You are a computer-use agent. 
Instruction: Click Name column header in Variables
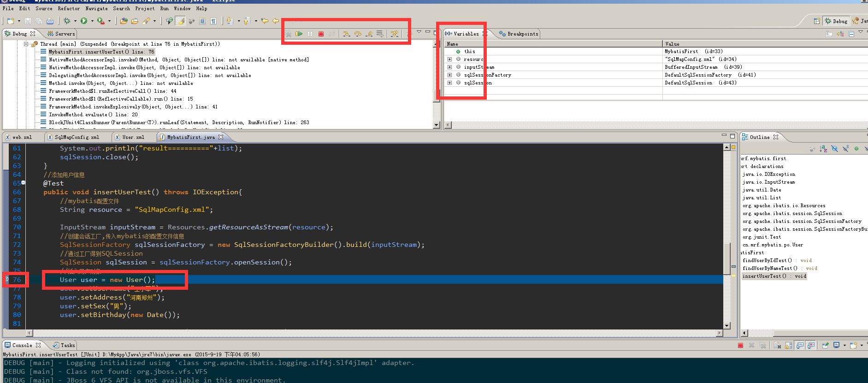[553, 44]
